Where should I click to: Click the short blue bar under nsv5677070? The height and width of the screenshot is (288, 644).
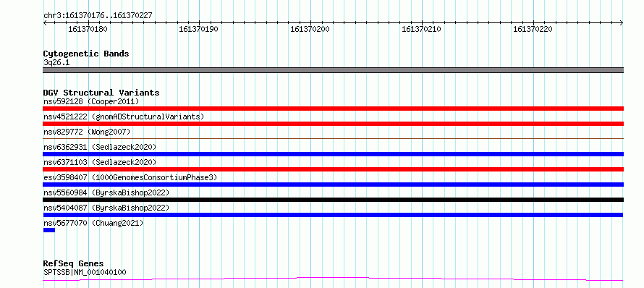click(x=49, y=230)
